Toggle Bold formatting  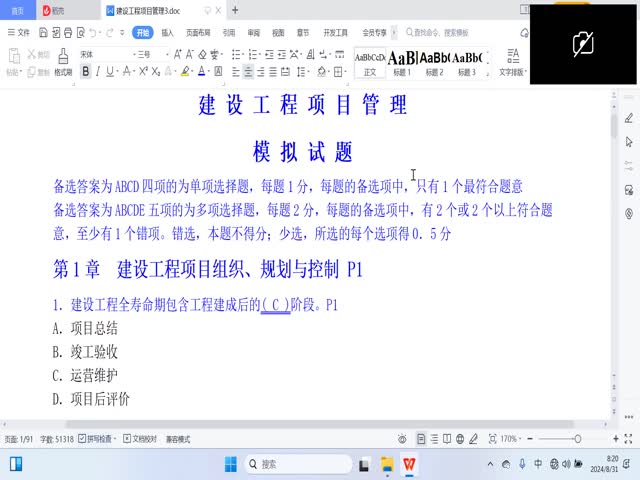[x=85, y=72]
